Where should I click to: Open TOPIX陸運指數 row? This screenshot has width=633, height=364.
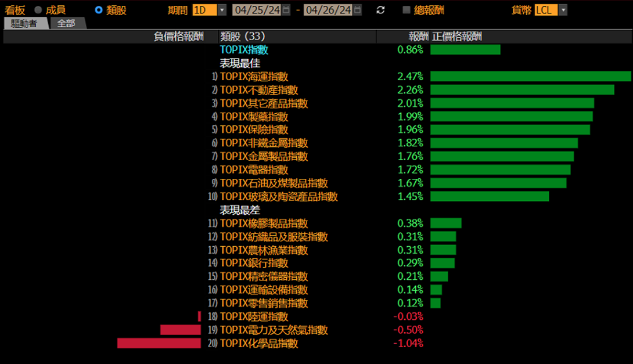point(254,316)
